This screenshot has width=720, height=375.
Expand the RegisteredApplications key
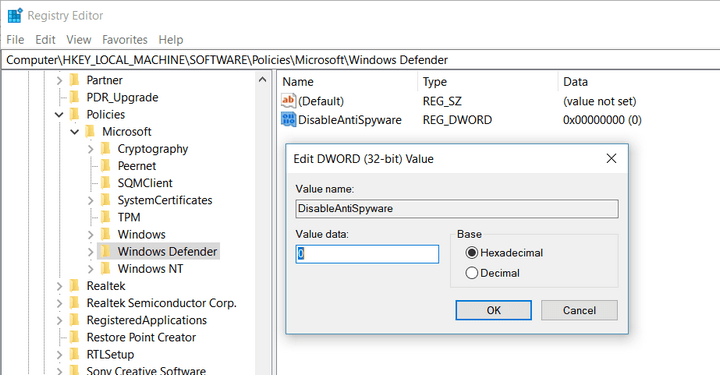click(59, 320)
